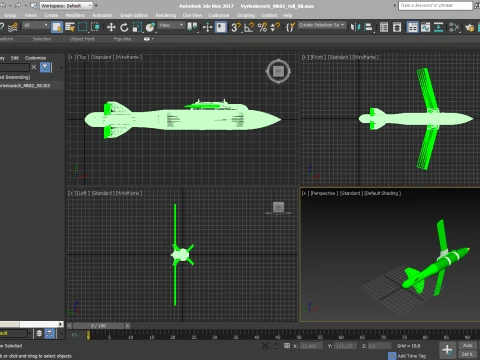Viewport: 480px width, 360px height.
Task: Open Edit Named Selection Sets
Action: (x=290, y=27)
